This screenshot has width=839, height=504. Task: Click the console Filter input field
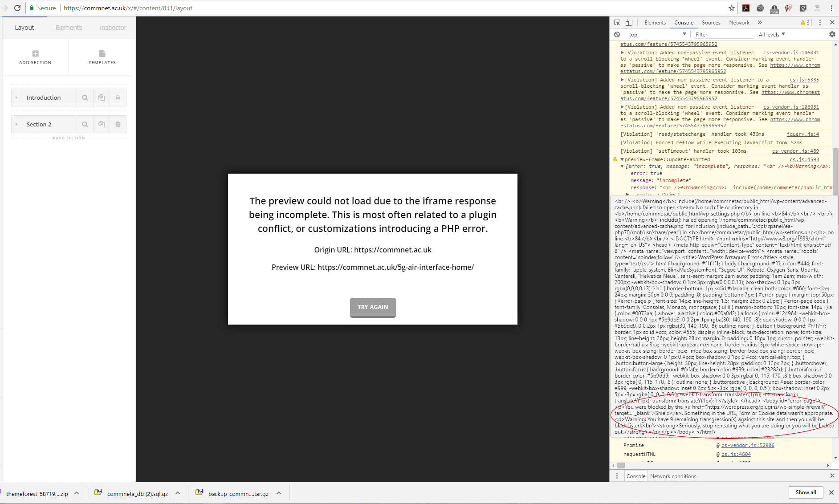[723, 35]
